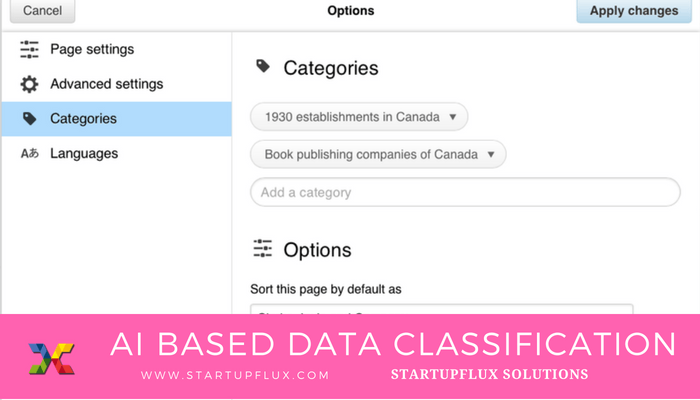Screen dimensions: 700x400
Task: Expand the 1930 establishments in Canada category
Action: tap(359, 117)
